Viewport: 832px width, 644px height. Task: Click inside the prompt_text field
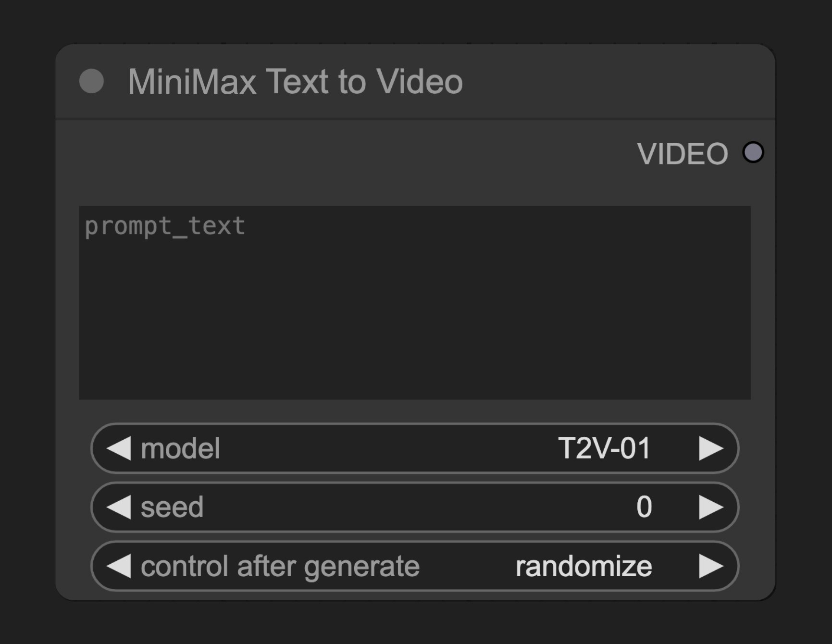click(x=416, y=302)
